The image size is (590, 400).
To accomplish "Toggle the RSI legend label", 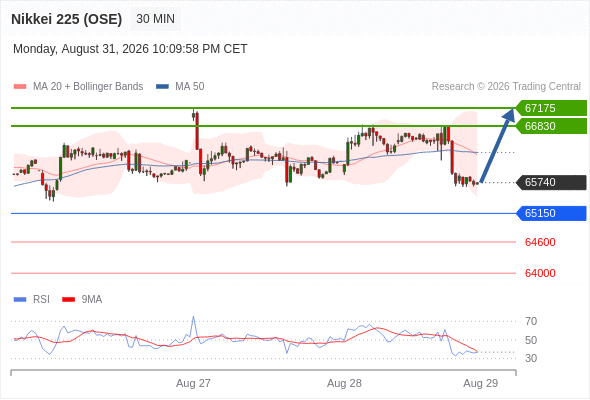I will (x=41, y=299).
